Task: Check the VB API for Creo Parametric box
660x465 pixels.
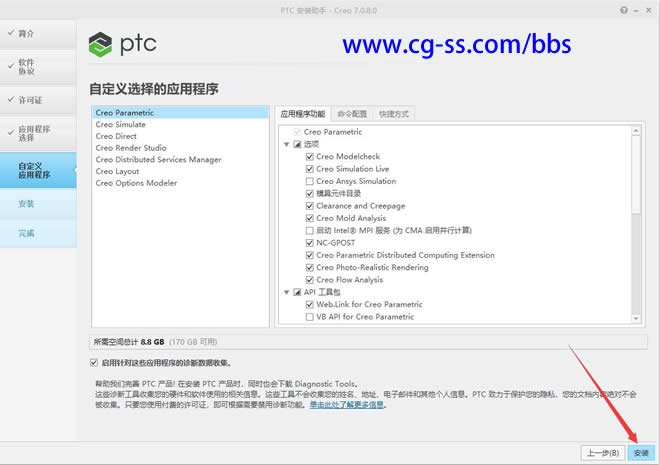Action: click(x=309, y=317)
